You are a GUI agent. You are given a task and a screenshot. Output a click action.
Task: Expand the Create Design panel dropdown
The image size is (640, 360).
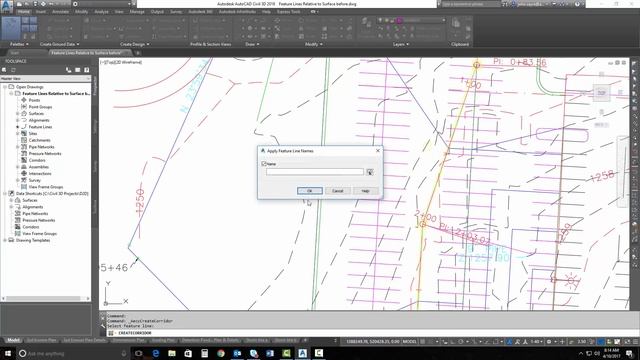[135, 44]
